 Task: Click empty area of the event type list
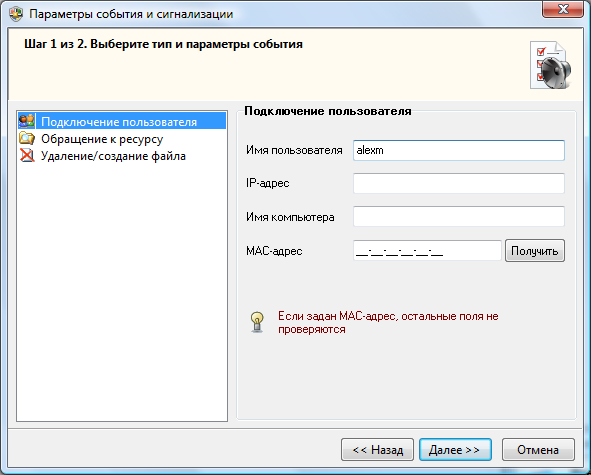tap(122, 294)
